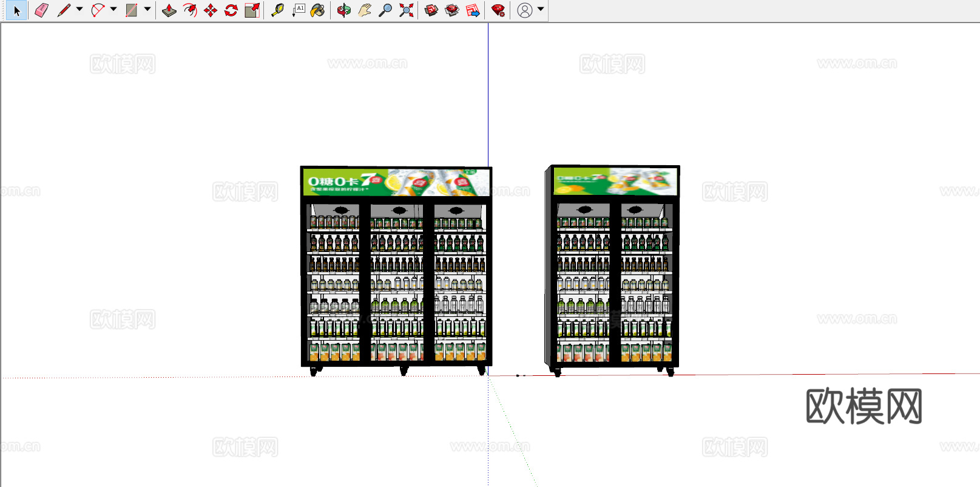Choose the pink Eraser tool
This screenshot has width=980, height=487.
pyautogui.click(x=41, y=10)
